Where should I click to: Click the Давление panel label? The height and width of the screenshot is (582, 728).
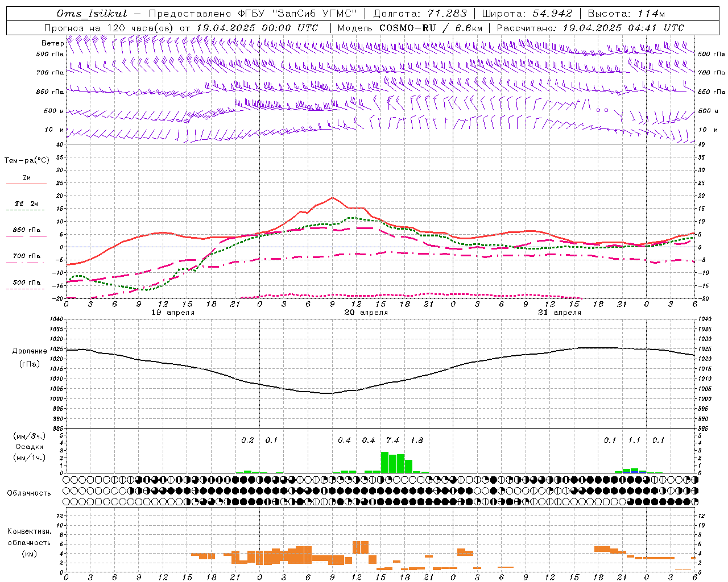tap(30, 351)
